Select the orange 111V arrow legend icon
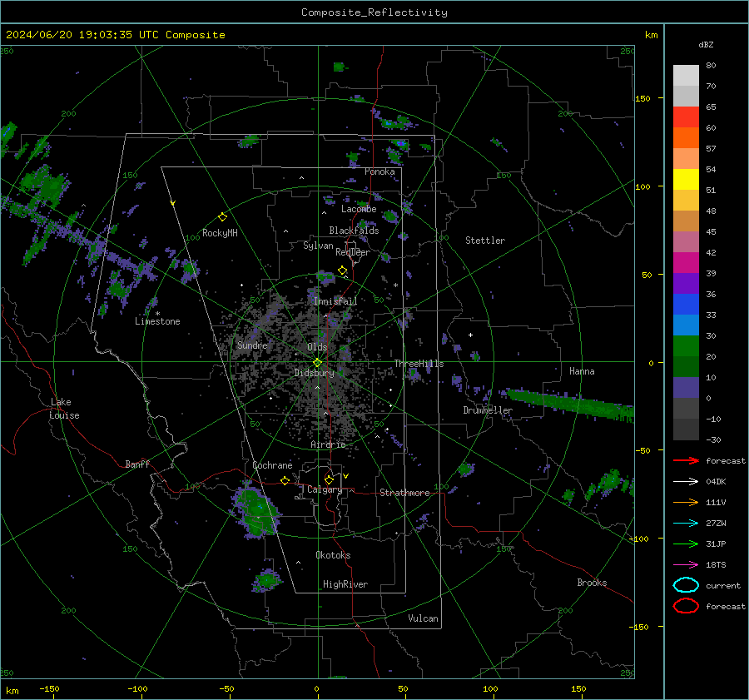 pyautogui.click(x=686, y=502)
